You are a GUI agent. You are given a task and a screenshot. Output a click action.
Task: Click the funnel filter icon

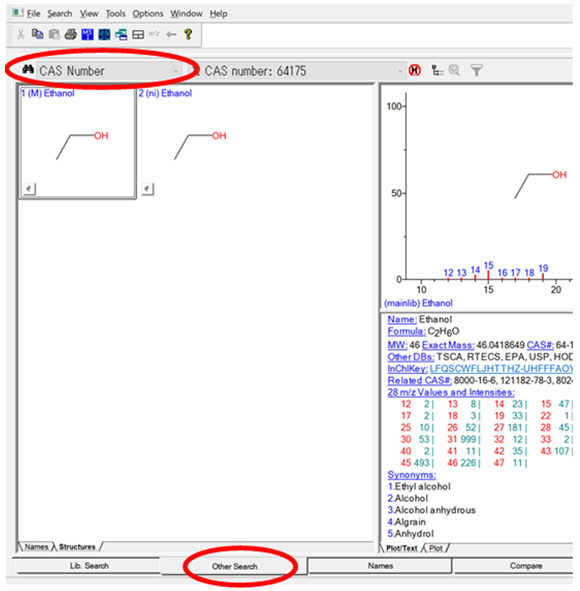tap(476, 70)
